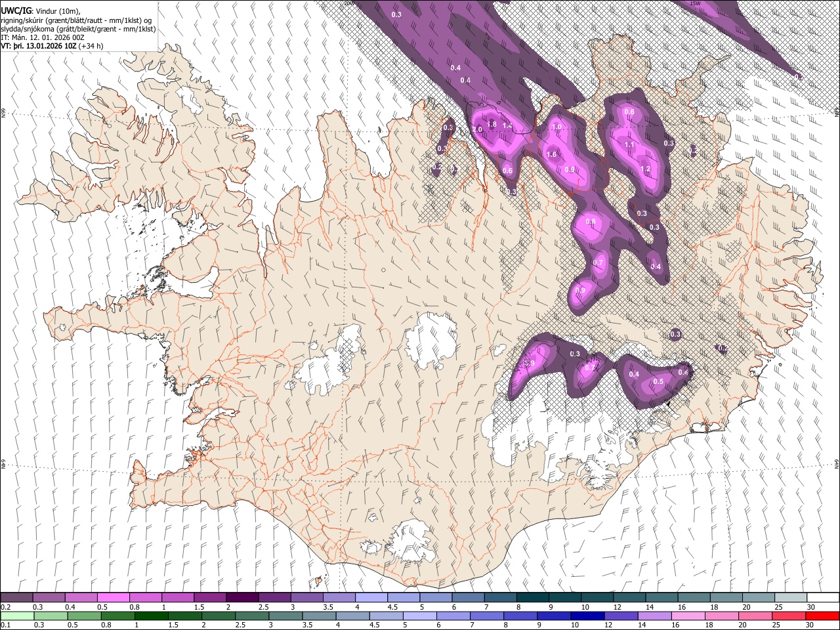Select the pale green 0.1 swatch in lower scale

[16, 616]
